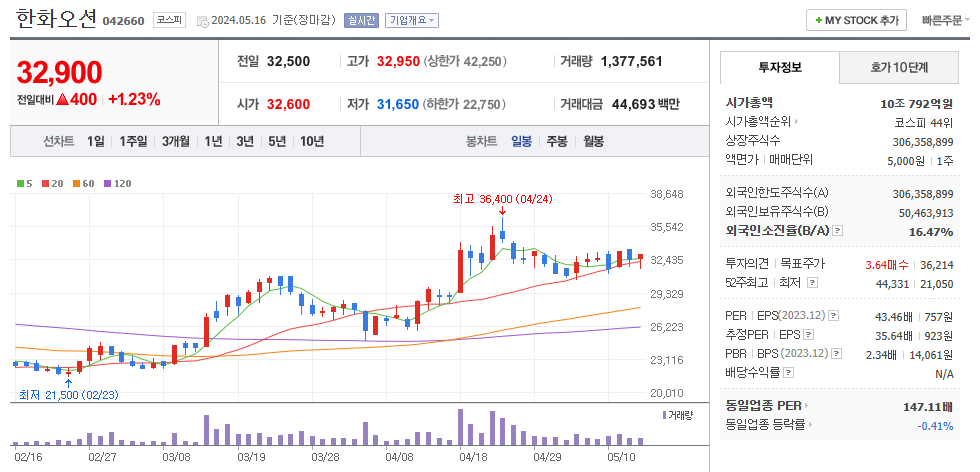Open help icon beside 배당수익률

coord(789,373)
